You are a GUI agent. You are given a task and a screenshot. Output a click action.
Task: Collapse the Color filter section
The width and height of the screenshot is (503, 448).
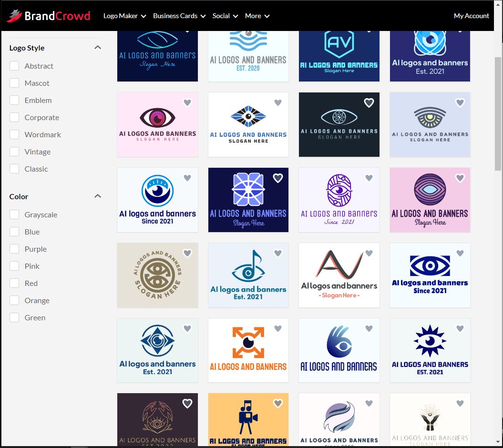point(98,196)
